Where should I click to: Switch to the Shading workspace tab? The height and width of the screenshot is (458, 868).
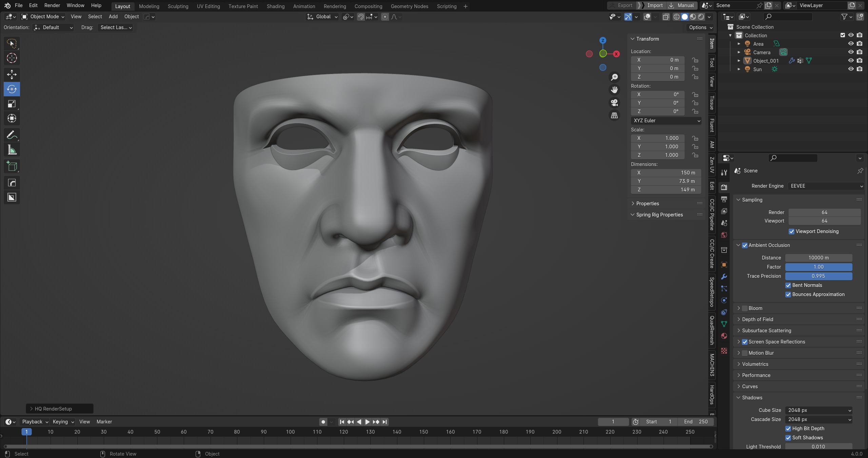coord(275,6)
